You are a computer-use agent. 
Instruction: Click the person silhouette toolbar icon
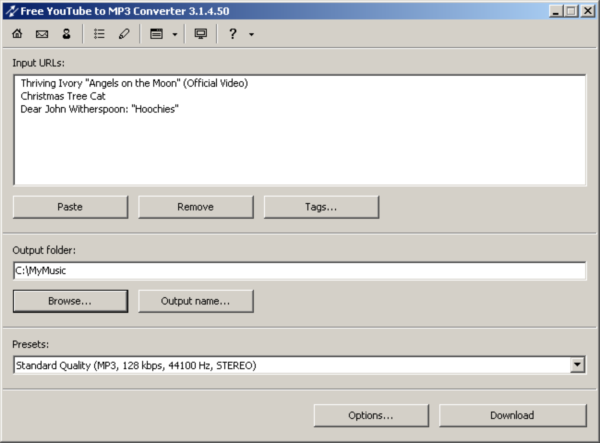coord(66,34)
